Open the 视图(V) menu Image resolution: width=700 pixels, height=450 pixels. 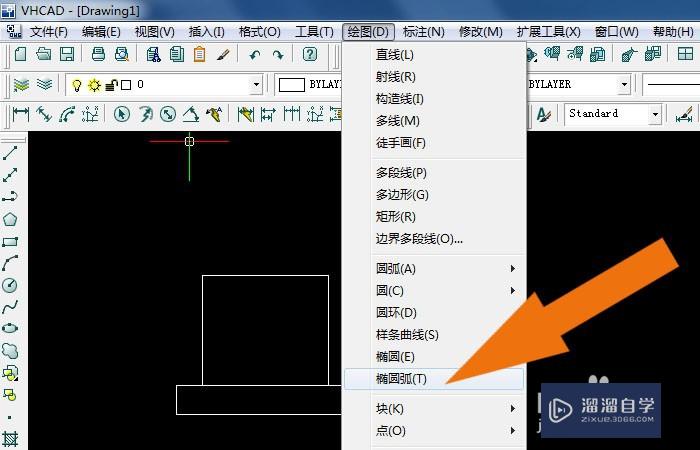154,32
